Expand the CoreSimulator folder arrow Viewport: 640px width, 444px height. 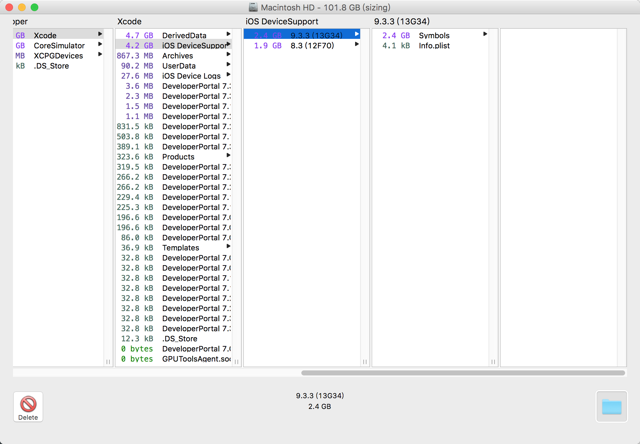coord(100,44)
